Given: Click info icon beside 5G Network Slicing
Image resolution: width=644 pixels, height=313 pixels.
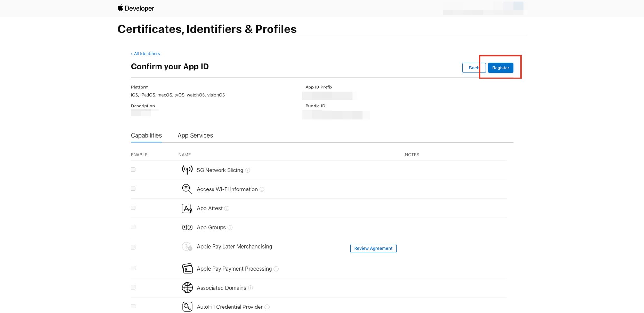Looking at the screenshot, I should pos(248,170).
